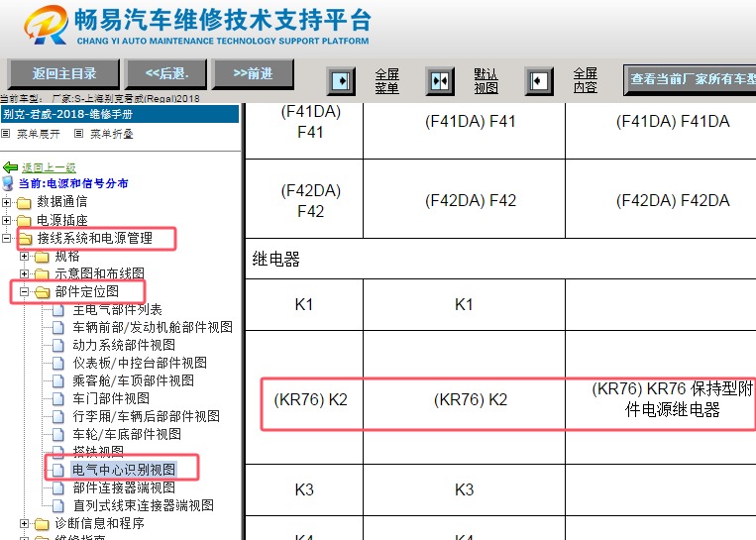Click the 全屏菜单 label
This screenshot has height=540, width=756.
click(x=387, y=81)
